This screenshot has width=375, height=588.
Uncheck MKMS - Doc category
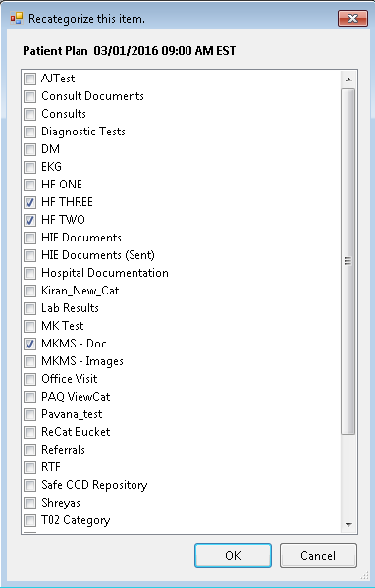(30, 344)
